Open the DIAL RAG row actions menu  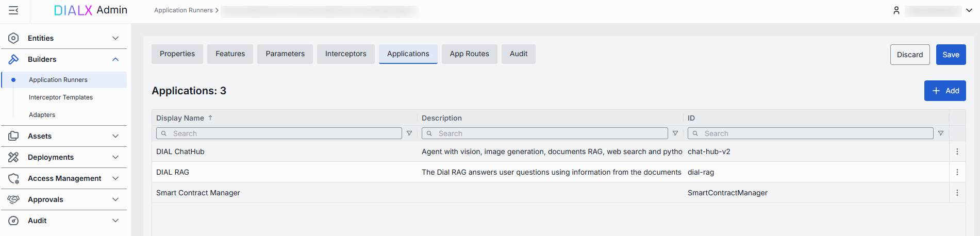tap(957, 172)
